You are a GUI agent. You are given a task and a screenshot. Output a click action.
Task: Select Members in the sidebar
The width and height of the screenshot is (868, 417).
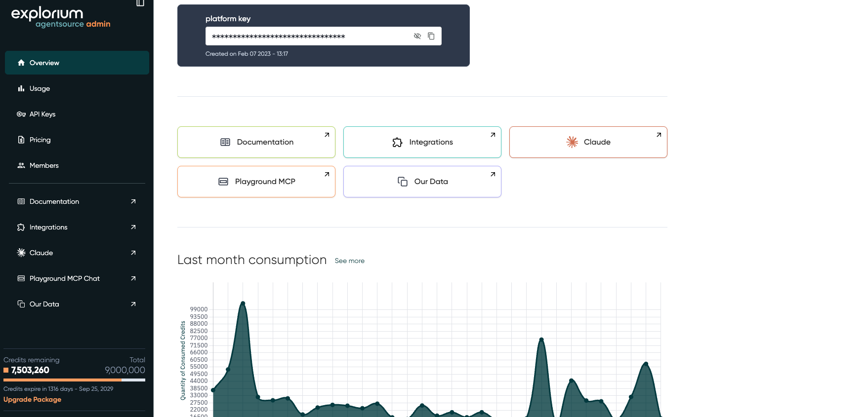(44, 166)
